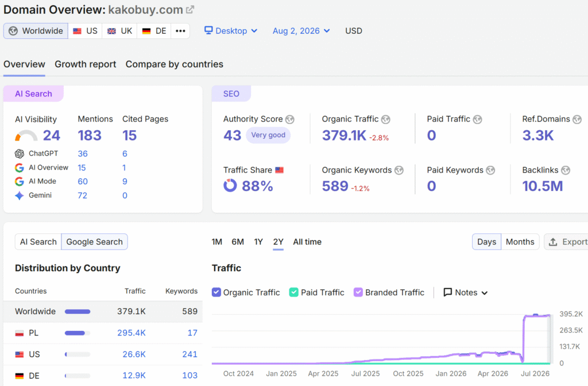Image resolution: width=588 pixels, height=386 pixels.
Task: Click US flag beside Traffic Share
Action: click(280, 170)
